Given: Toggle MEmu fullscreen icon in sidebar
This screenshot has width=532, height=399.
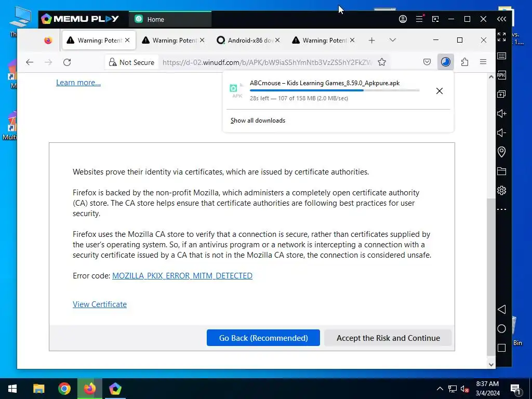Looking at the screenshot, I should [501, 37].
